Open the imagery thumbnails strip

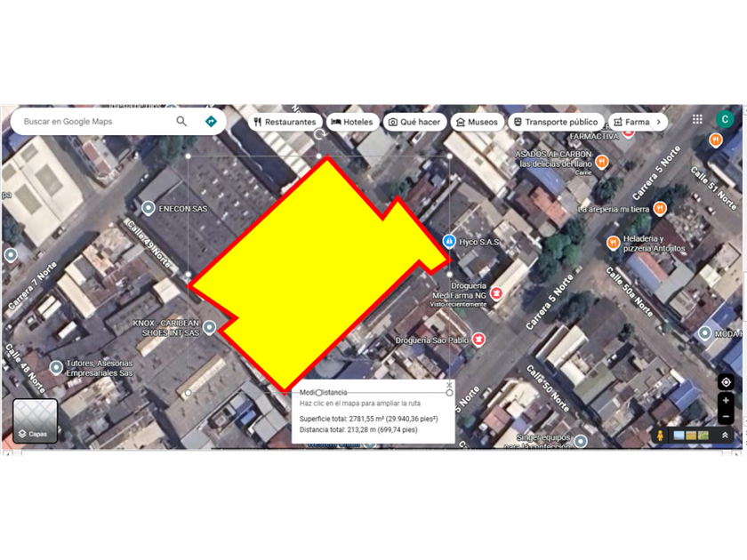[691, 436]
